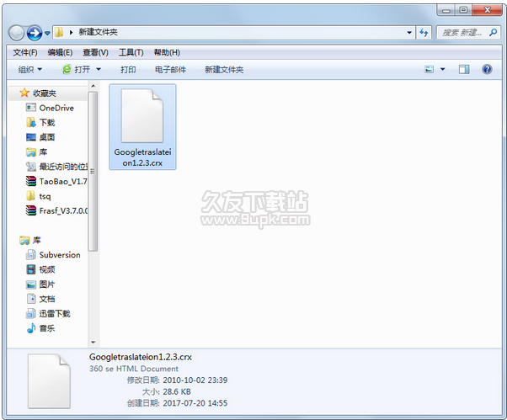Click the Internet Explorer icon beside 打开

67,69
